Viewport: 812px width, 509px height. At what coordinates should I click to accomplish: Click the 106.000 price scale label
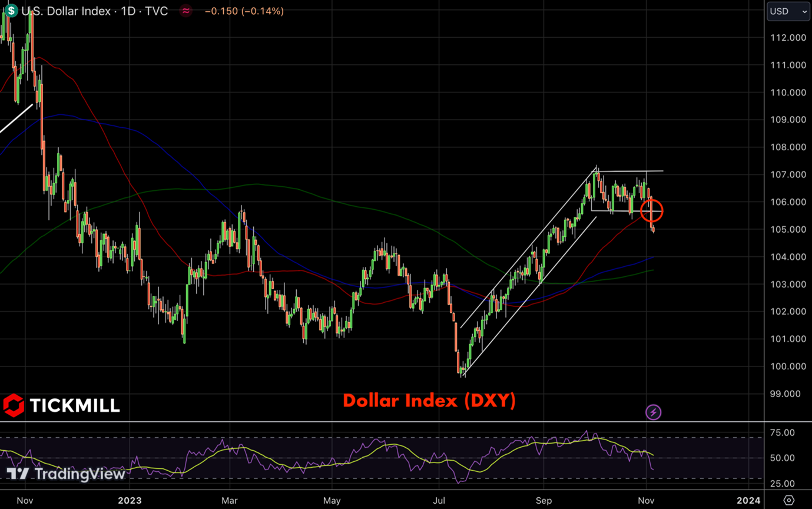point(790,202)
